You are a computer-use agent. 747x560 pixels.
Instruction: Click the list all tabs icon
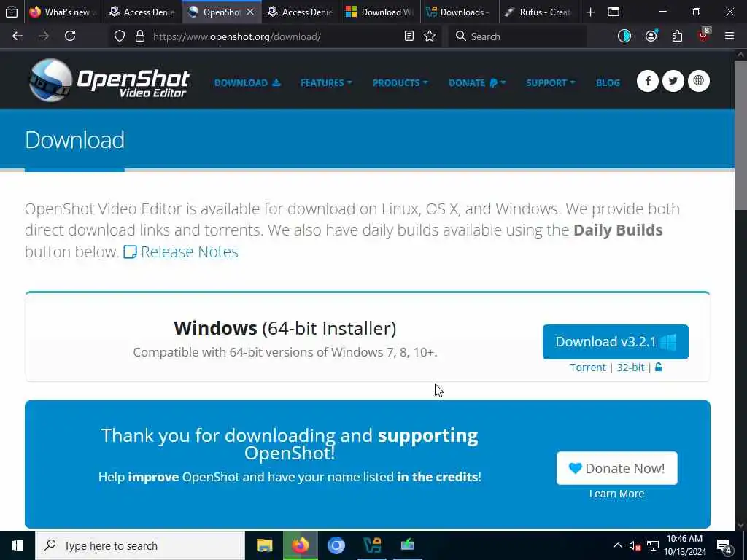pos(614,12)
